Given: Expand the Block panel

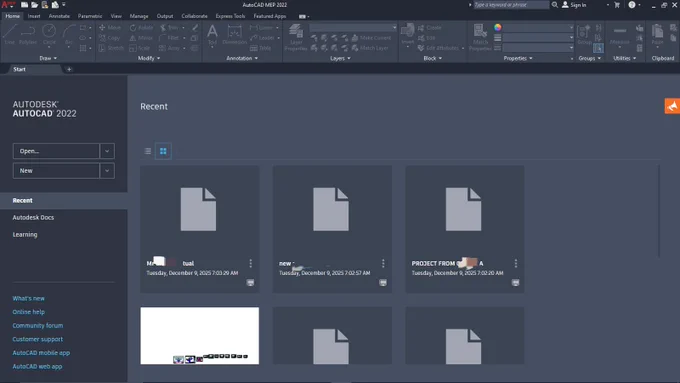Looking at the screenshot, I should 432,58.
